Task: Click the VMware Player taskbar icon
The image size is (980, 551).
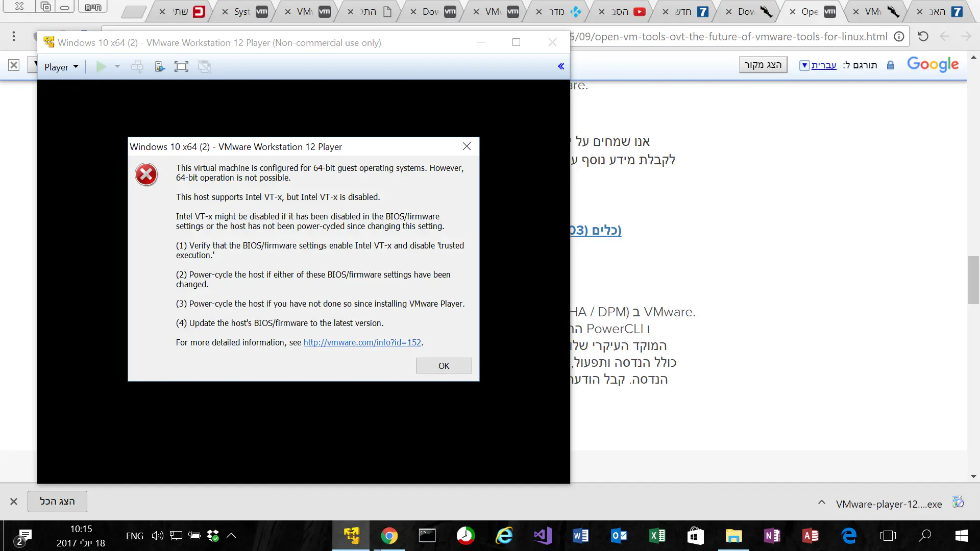Action: pyautogui.click(x=351, y=536)
